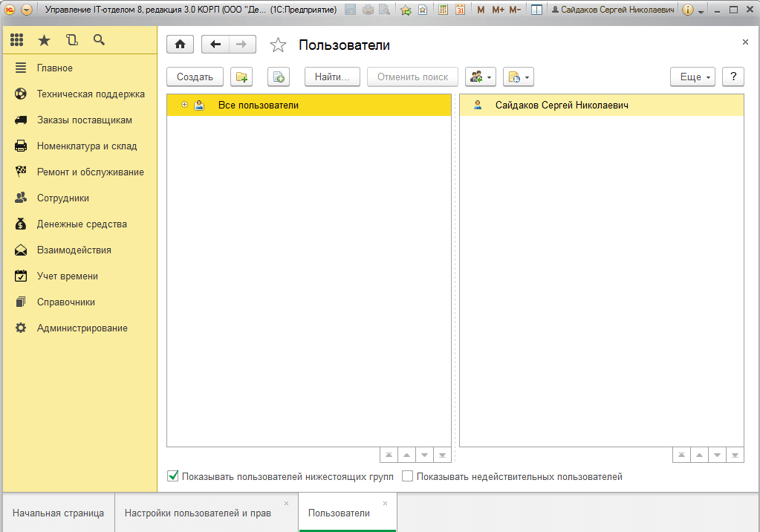Viewport: 760px width, 532px height.
Task: Click the save diskette icon in title bar
Action: click(351, 9)
